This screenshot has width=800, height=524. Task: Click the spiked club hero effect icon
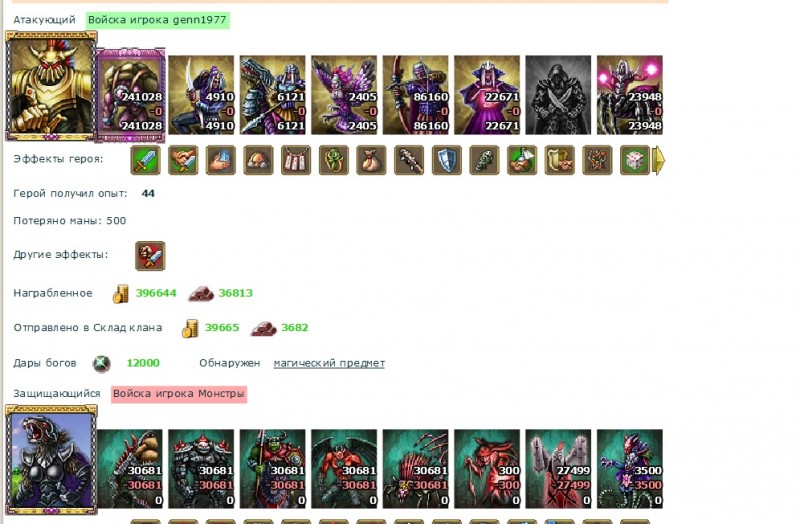tap(409, 160)
